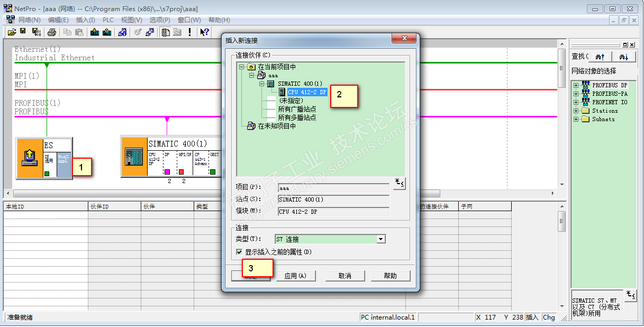This screenshot has width=644, height=327.
Task: Click the NetPro document icon left of menu bar
Action: coord(11,20)
